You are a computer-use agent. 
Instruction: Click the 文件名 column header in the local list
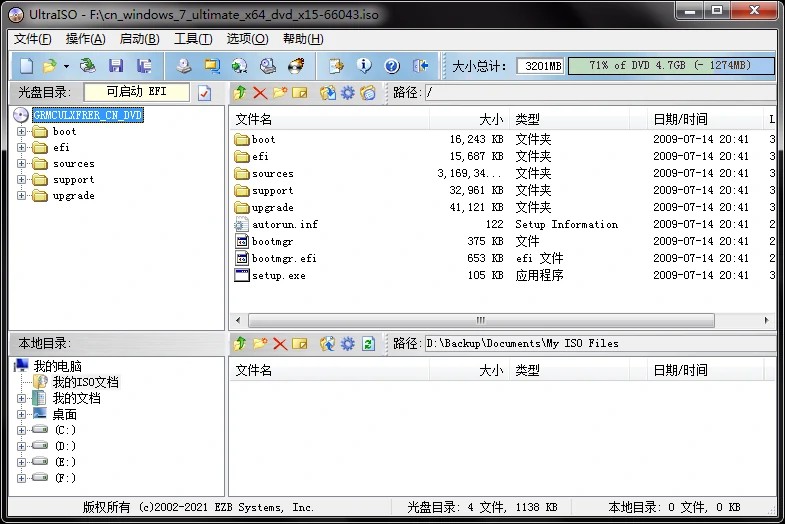pyautogui.click(x=329, y=370)
